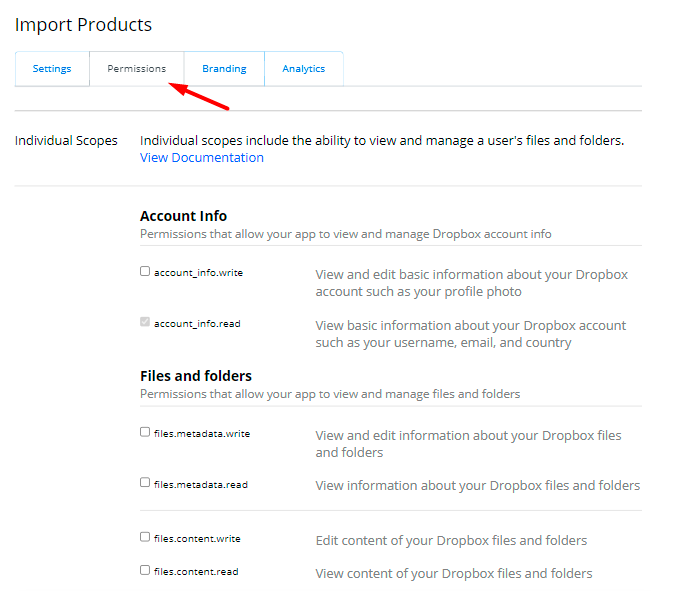Check the files.content.read checkbox

tap(145, 571)
